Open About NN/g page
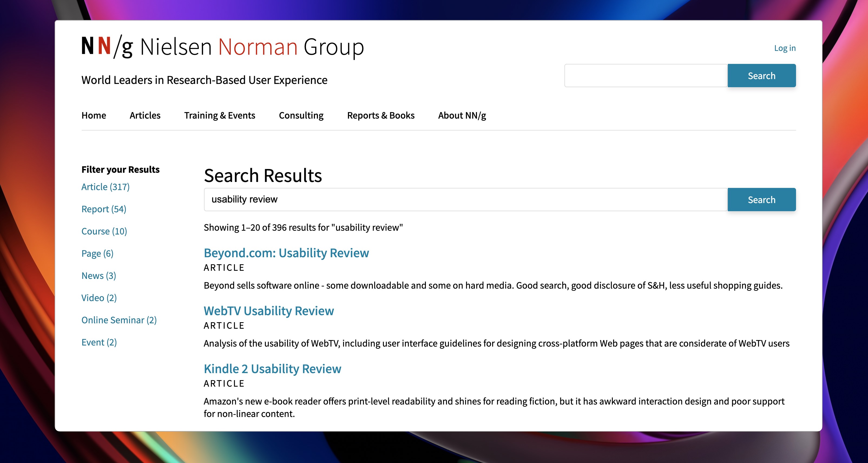Screen dimensions: 868x463 pyautogui.click(x=462, y=115)
